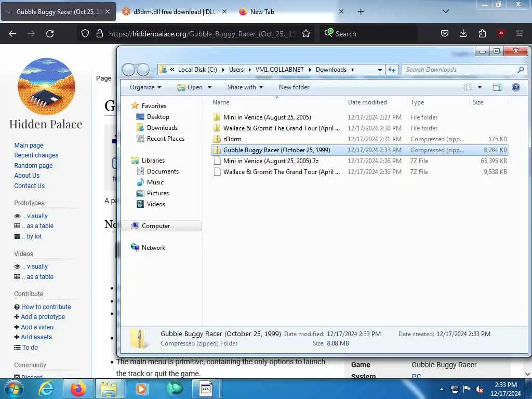The width and height of the screenshot is (532, 399).
Task: Open Windows Start menu
Action: 14,389
